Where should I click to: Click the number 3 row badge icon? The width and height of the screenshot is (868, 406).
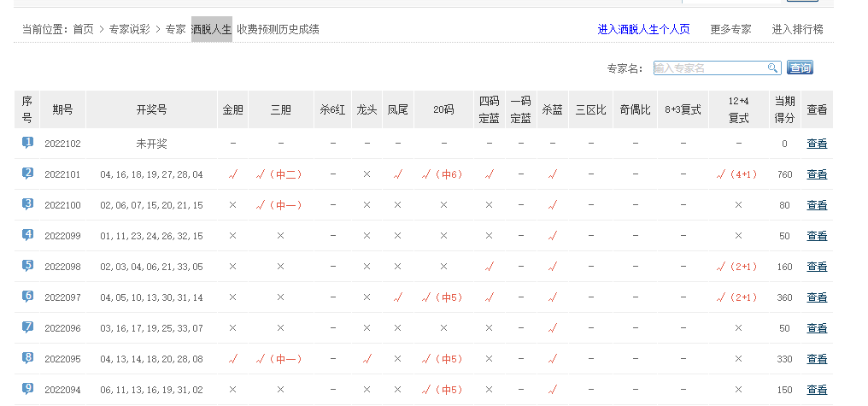pyautogui.click(x=27, y=204)
